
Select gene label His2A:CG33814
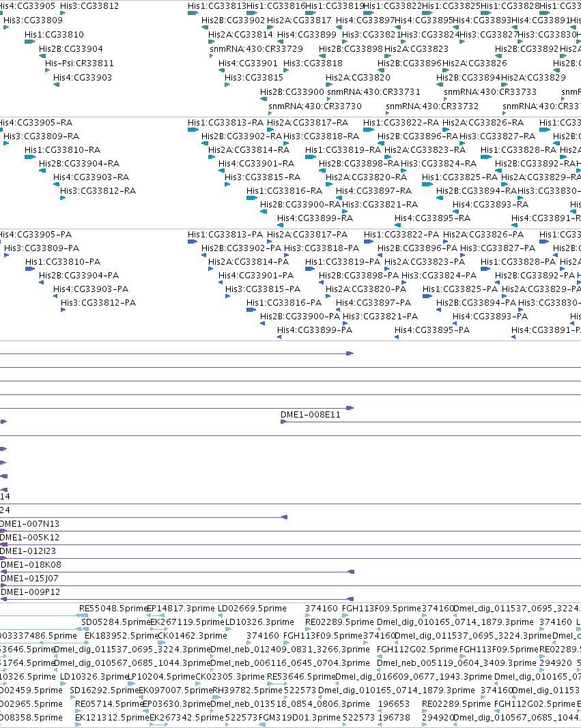click(x=240, y=35)
